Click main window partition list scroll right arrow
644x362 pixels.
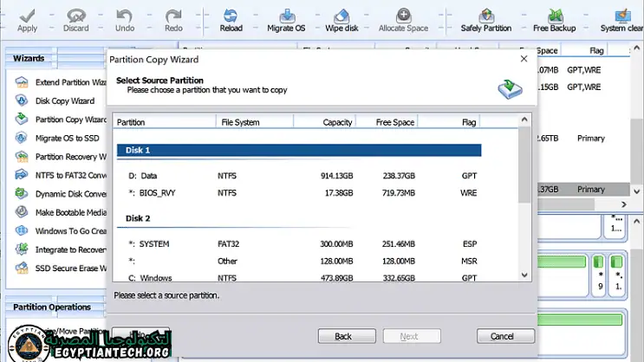pos(624,204)
